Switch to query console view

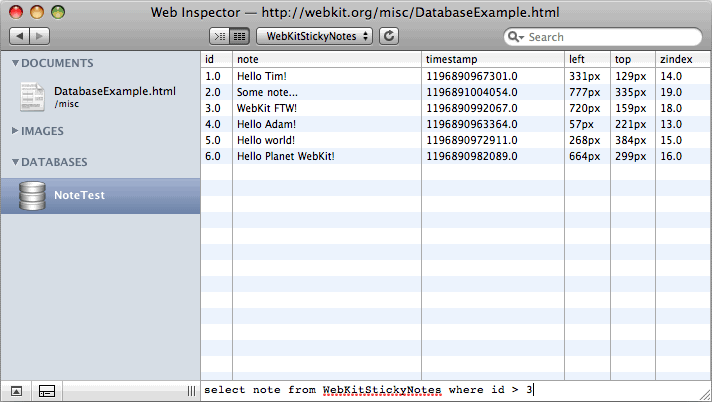[x=219, y=36]
